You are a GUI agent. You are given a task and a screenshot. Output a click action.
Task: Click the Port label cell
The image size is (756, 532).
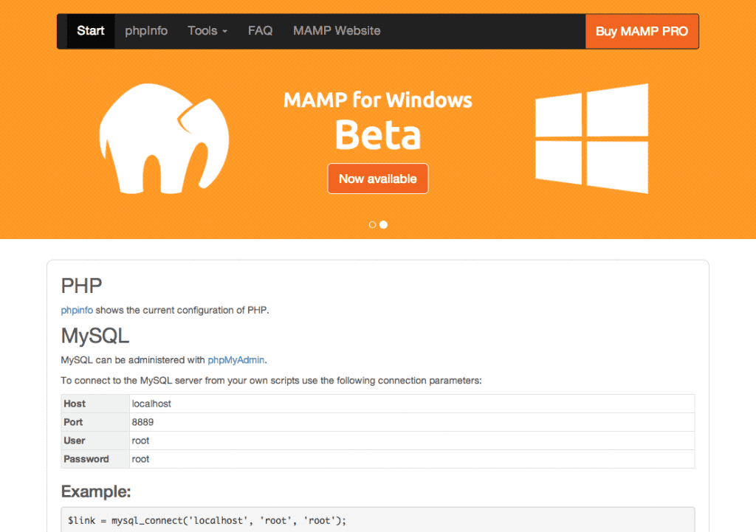tap(95, 422)
